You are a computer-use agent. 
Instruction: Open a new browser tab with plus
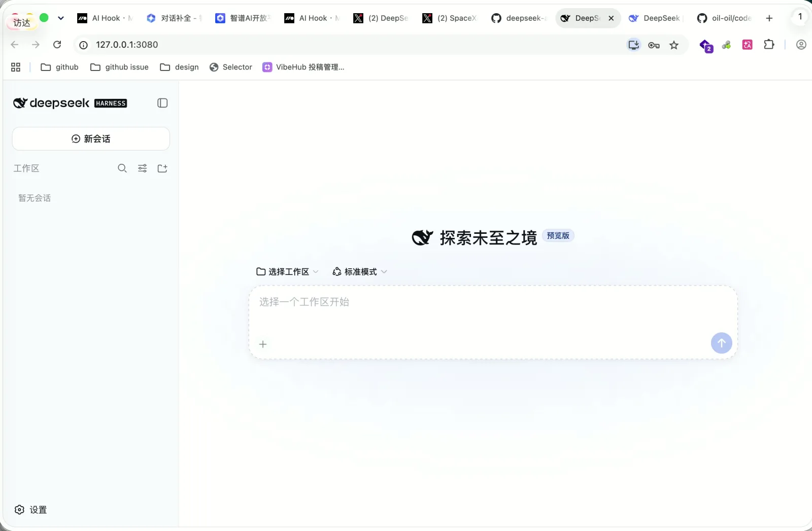(x=769, y=18)
